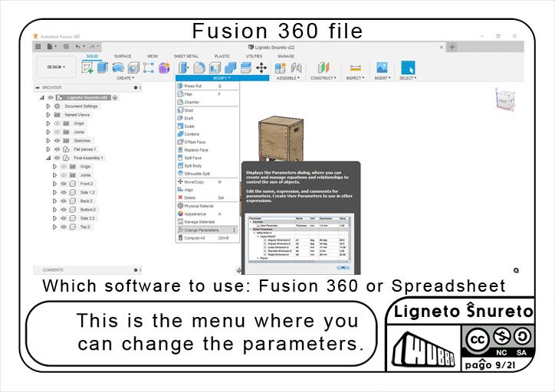Activate root component radio button

click(115, 98)
